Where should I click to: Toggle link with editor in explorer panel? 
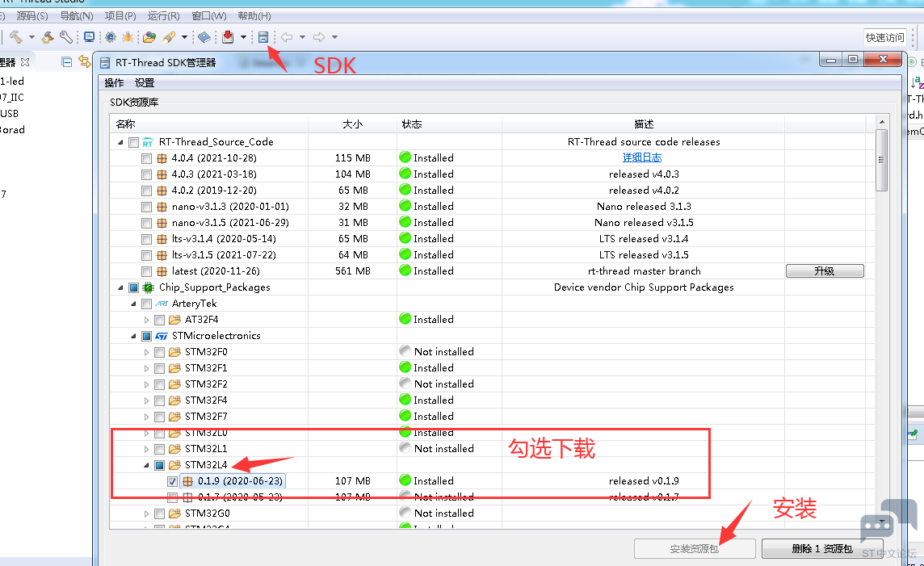85,61
